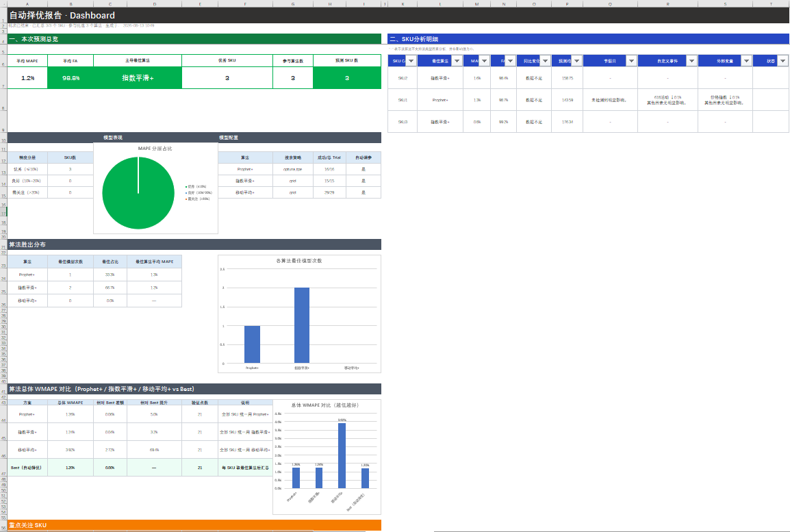Click the tallest 指数平滑+ bar in best-model chart
Viewport: 790px width, 532px height.
pyautogui.click(x=302, y=325)
